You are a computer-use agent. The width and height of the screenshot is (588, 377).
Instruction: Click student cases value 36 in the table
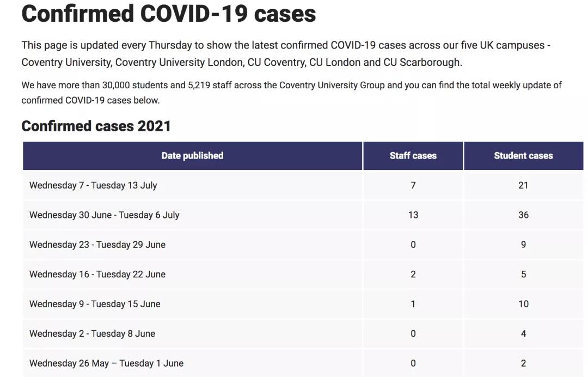pos(523,215)
